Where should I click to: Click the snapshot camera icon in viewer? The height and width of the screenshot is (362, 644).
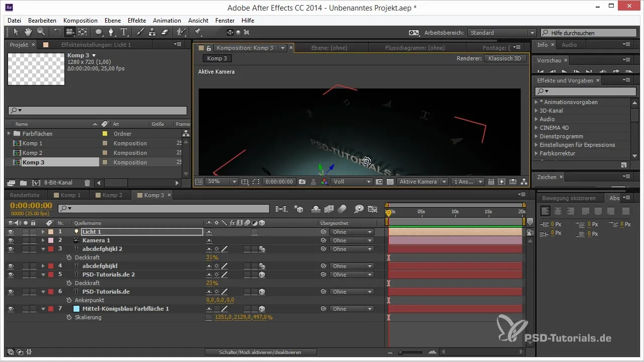coord(302,182)
